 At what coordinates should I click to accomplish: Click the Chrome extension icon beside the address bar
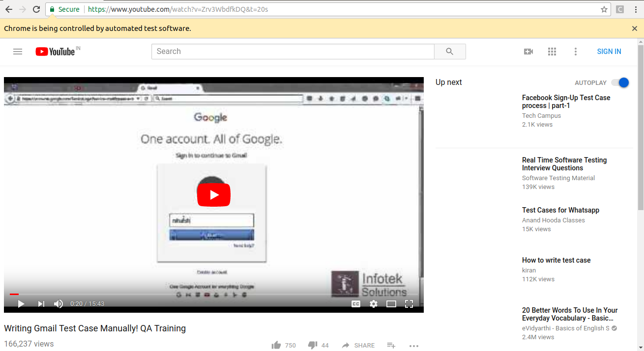620,9
